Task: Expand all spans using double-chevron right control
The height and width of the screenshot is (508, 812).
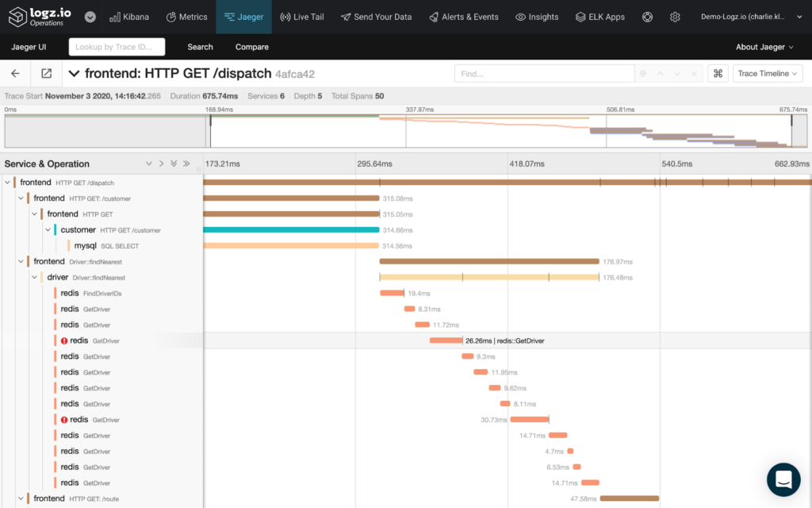Action: click(186, 164)
